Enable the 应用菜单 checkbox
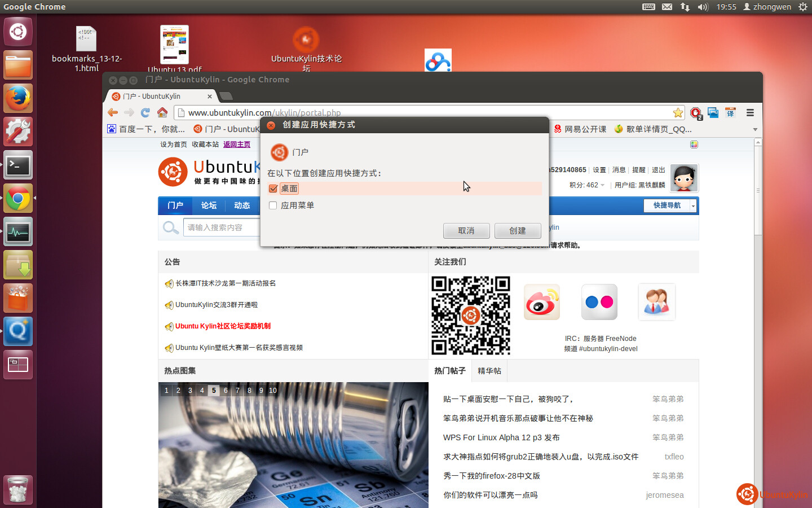This screenshot has width=812, height=508. coord(273,205)
